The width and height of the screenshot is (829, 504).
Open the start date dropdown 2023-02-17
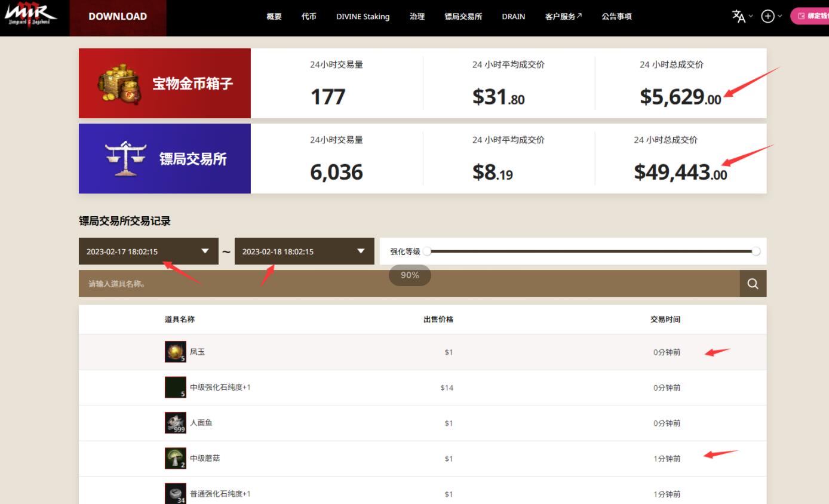tap(148, 251)
